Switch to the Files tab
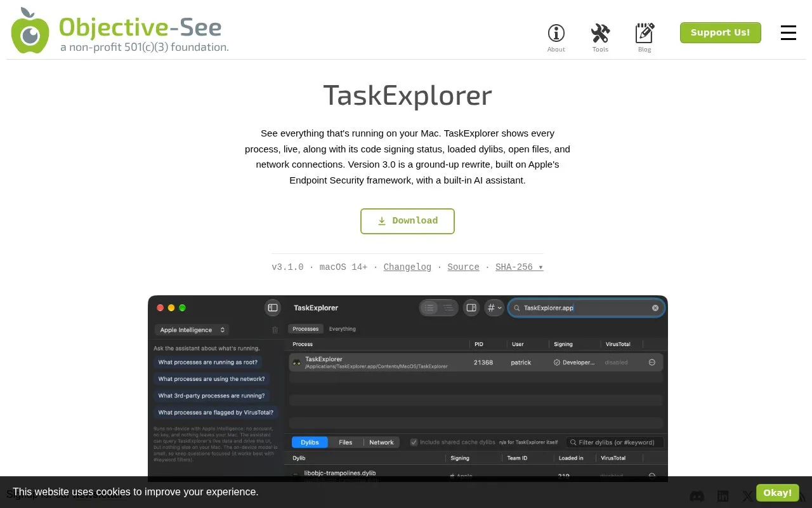The height and width of the screenshot is (508, 812). [346, 443]
